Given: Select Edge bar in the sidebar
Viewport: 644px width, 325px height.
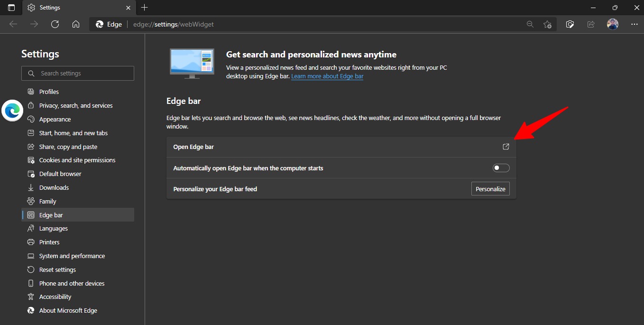Looking at the screenshot, I should 78,215.
